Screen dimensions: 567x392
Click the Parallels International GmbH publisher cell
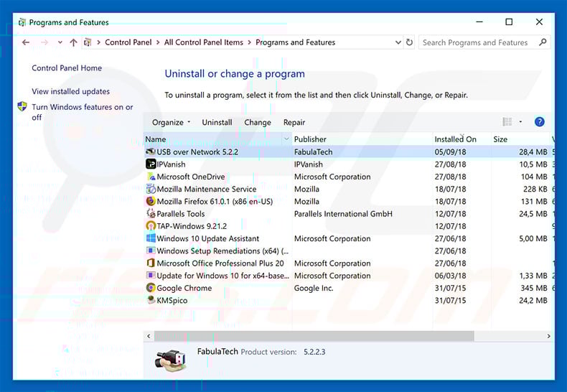pos(343,214)
